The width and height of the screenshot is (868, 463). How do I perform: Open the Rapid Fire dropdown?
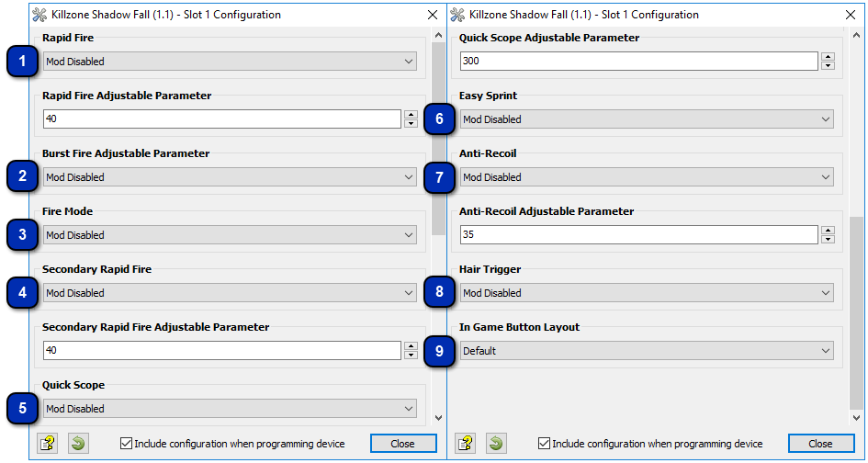click(230, 62)
